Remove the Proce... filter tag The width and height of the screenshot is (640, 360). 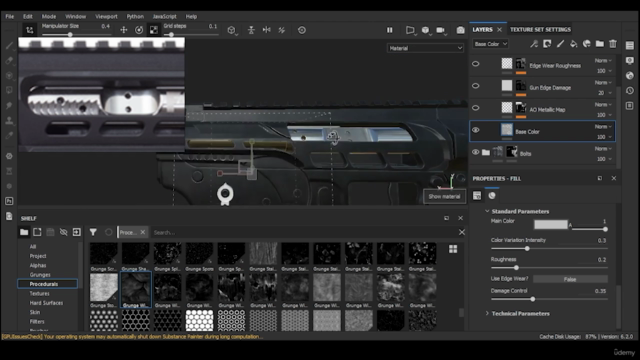[142, 232]
